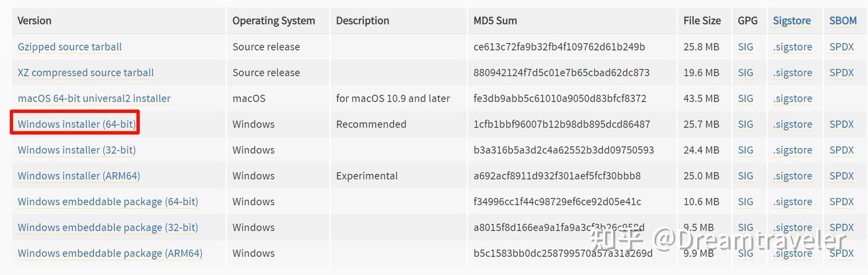Open .sigstore for XZ compressed source tarball
Screen dimensions: 868x275
[793, 73]
